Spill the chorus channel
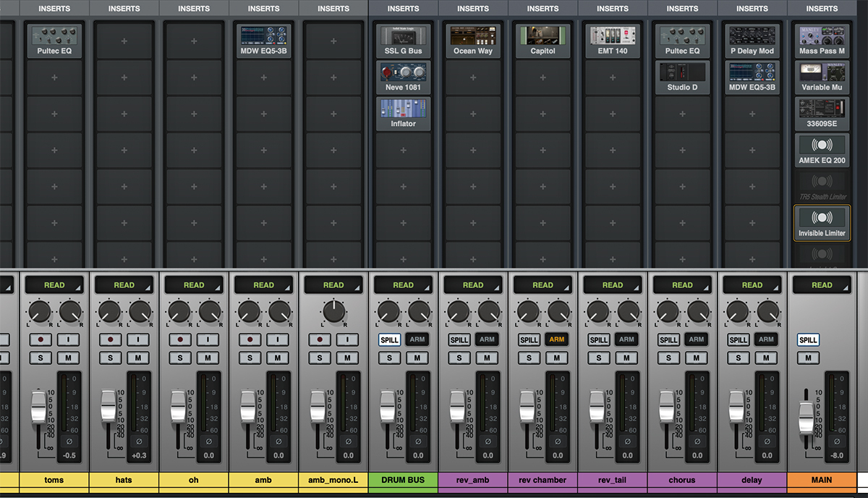The height and width of the screenshot is (498, 868). click(x=668, y=339)
